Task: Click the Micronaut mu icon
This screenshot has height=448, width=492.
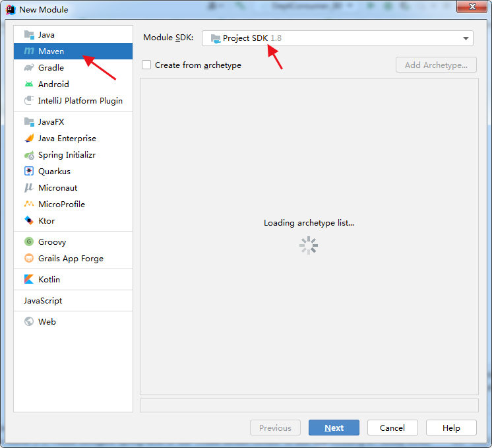Action: 29,188
